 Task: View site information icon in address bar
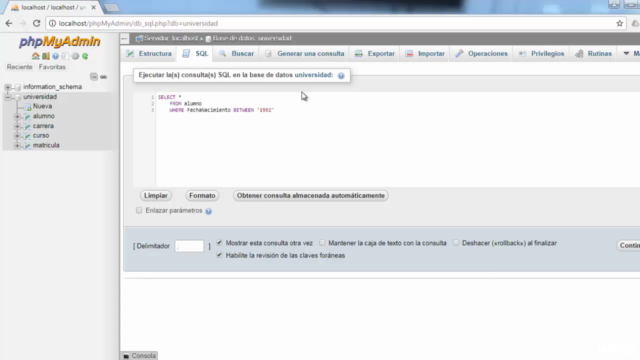coord(52,23)
